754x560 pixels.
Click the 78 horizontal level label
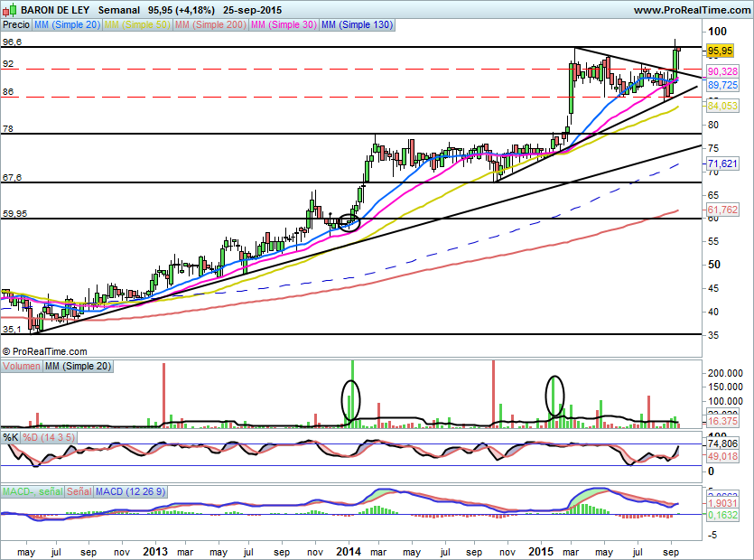tap(8, 129)
